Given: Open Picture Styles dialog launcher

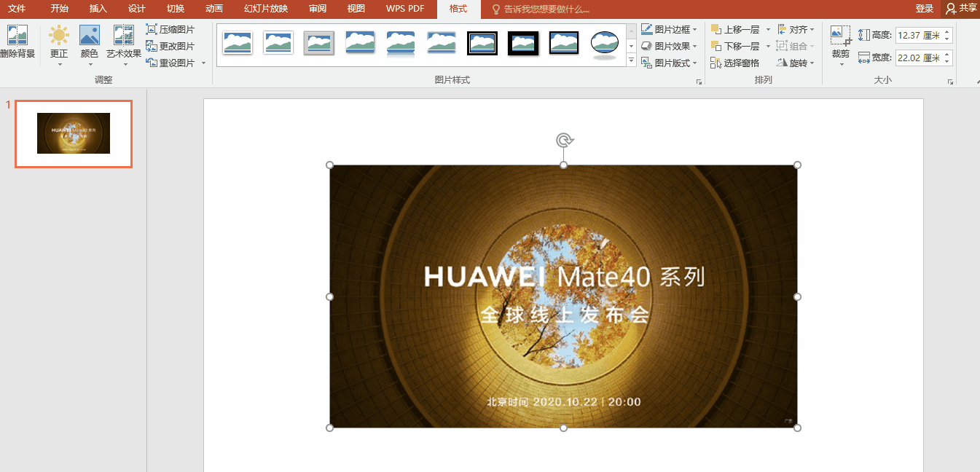Looking at the screenshot, I should [x=699, y=82].
